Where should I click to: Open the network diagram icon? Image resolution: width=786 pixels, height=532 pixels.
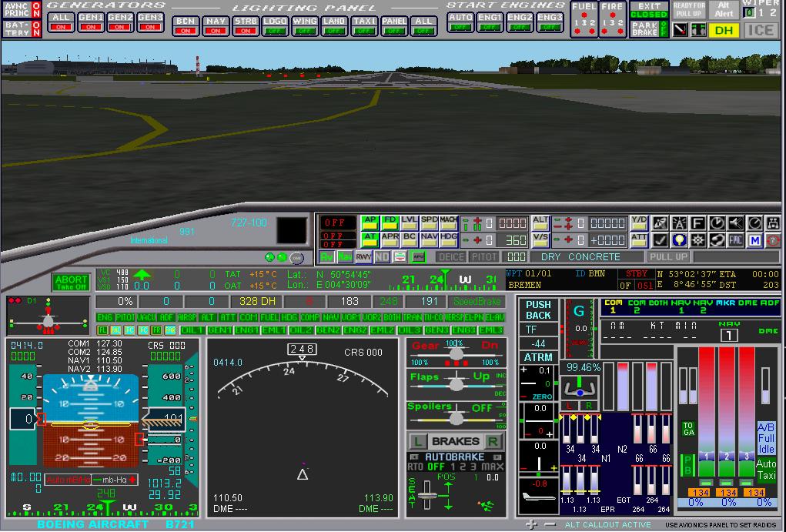(x=774, y=223)
